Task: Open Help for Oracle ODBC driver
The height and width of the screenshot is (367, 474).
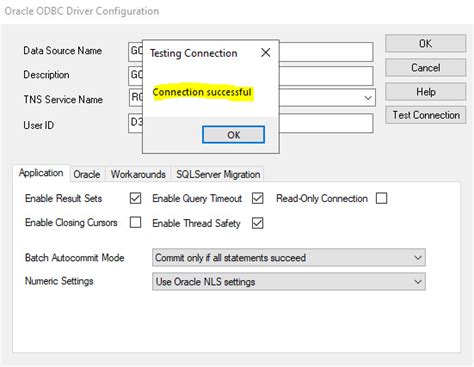Action: tap(426, 92)
